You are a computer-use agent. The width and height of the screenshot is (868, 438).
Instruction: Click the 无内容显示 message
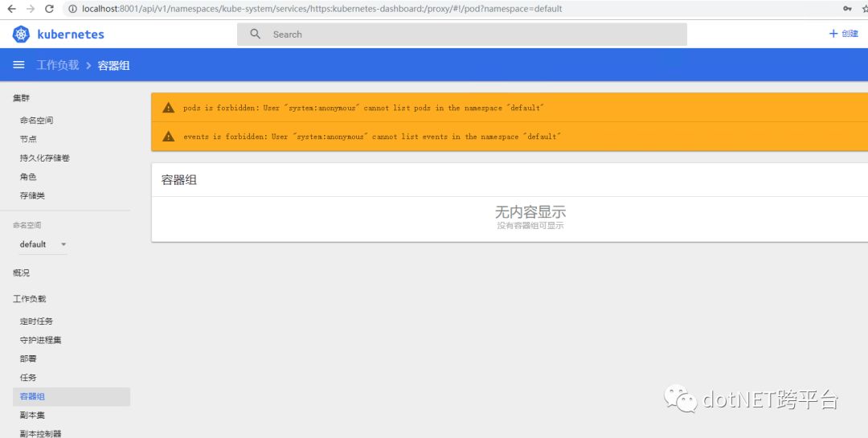530,211
